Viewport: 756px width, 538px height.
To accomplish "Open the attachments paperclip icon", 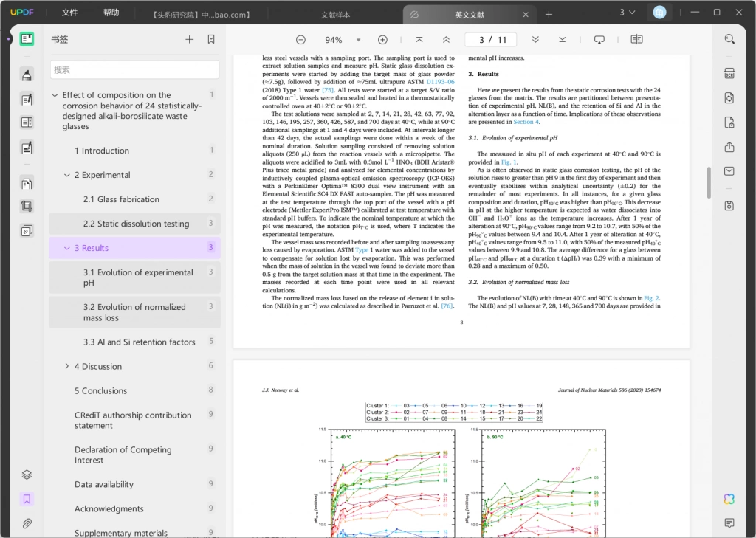I will click(27, 523).
